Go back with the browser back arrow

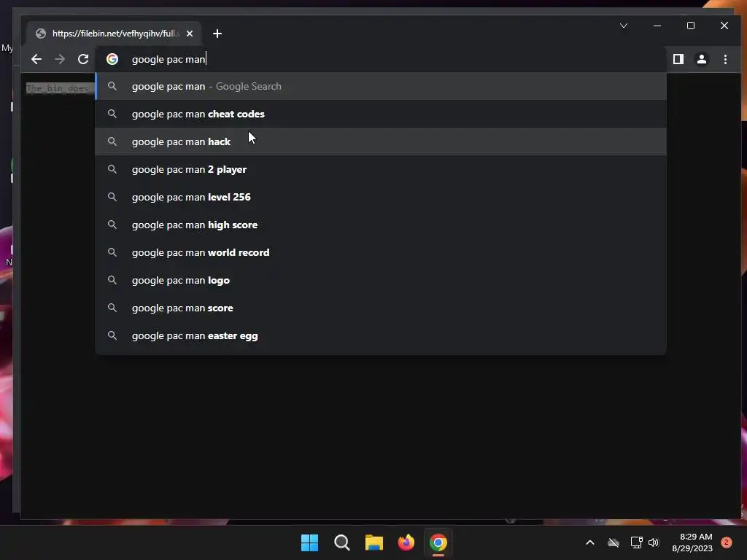point(36,59)
